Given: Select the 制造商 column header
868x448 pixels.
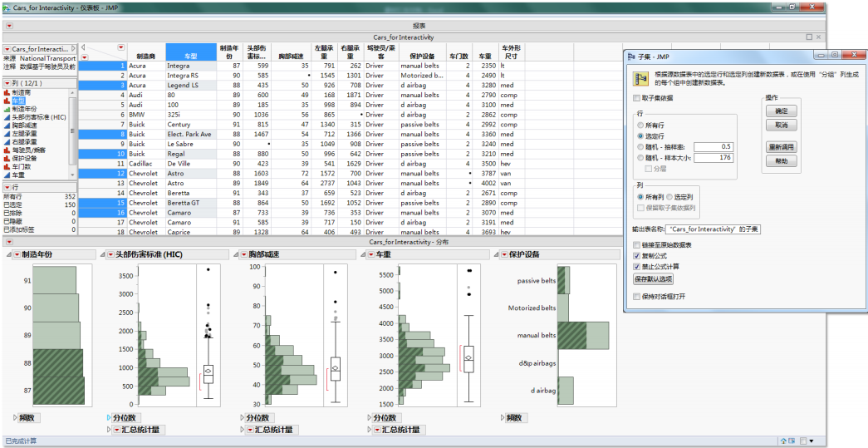Looking at the screenshot, I should click(146, 52).
